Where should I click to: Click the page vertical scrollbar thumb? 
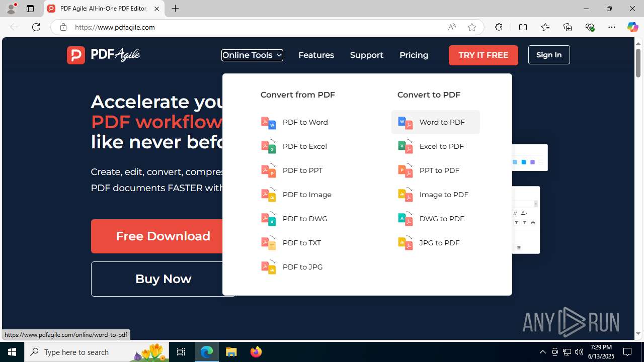[x=638, y=64]
